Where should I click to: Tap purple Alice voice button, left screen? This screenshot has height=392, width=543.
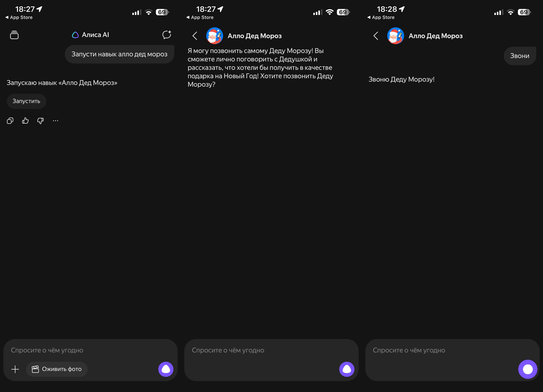(x=166, y=369)
